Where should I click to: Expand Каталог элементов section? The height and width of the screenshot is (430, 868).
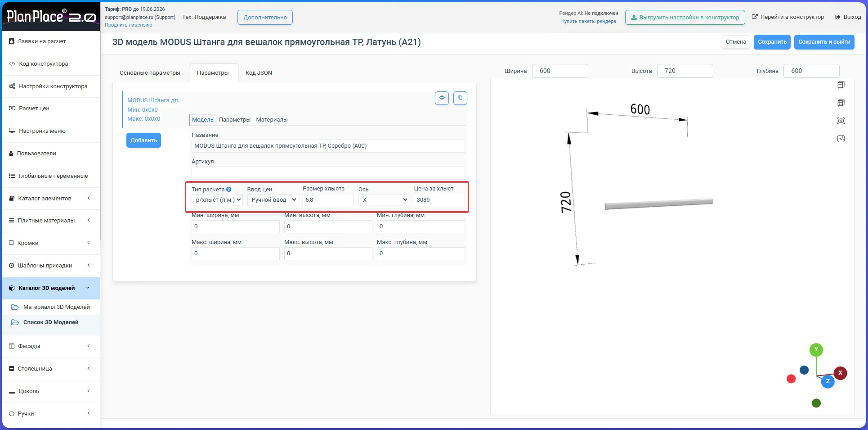pos(51,199)
